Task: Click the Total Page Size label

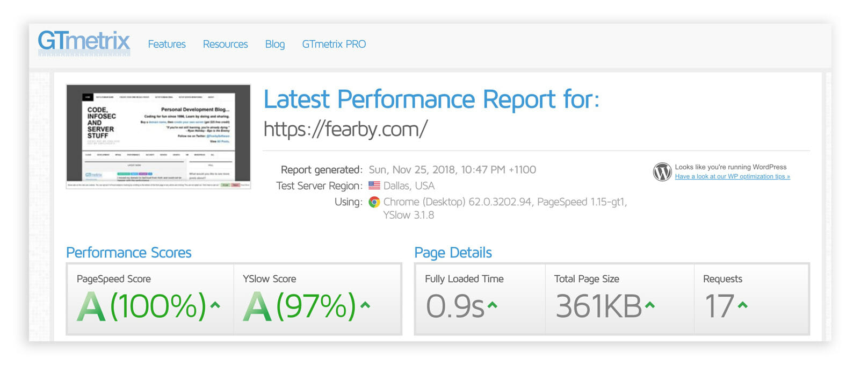Action: (x=587, y=279)
